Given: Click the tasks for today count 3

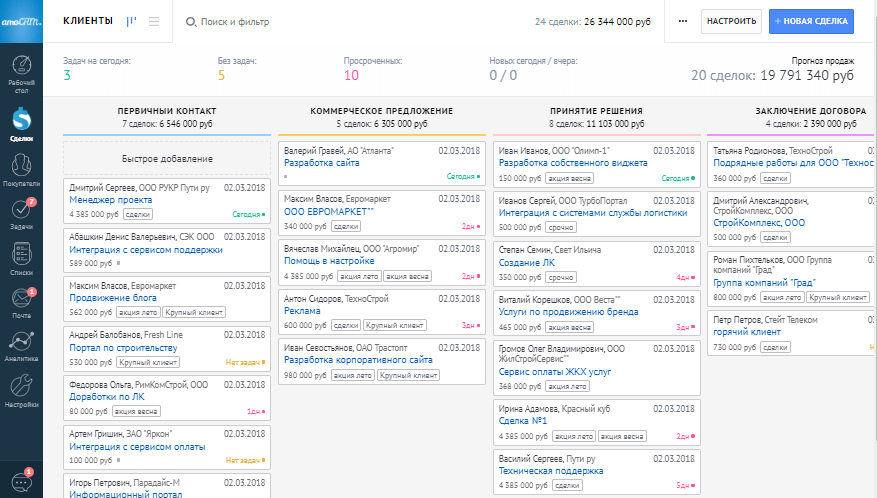Looking at the screenshot, I should pyautogui.click(x=67, y=76).
